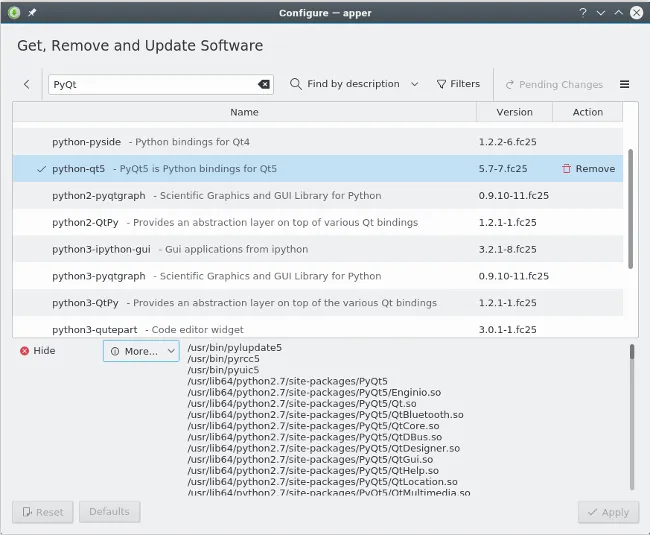Sort packages by the Name column
The image size is (650, 535).
(x=244, y=112)
